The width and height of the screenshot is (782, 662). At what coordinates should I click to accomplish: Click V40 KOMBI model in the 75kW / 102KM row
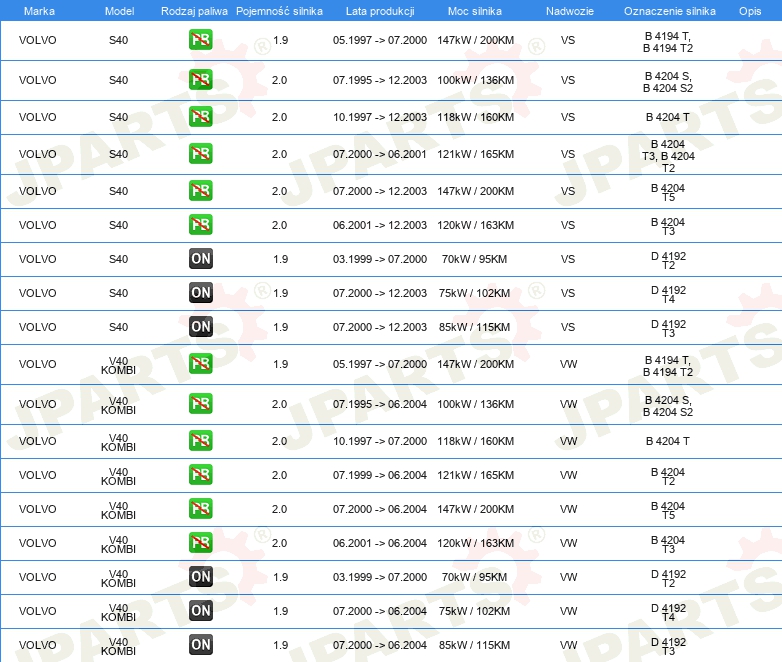pyautogui.click(x=118, y=612)
